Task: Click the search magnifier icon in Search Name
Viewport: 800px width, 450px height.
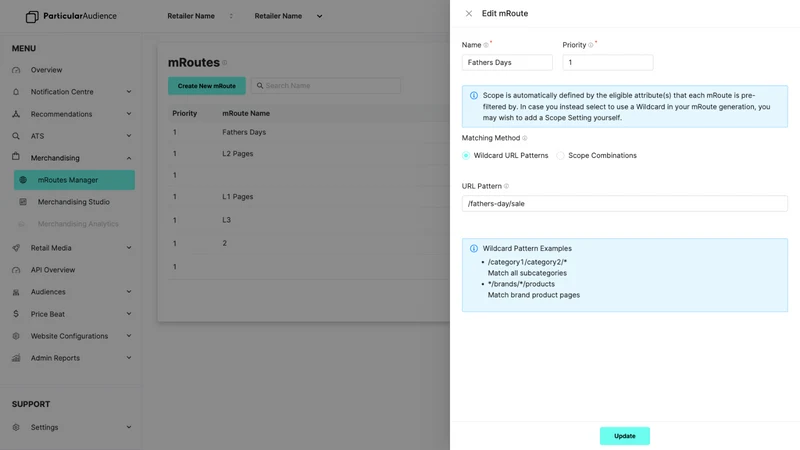Action: click(x=260, y=86)
